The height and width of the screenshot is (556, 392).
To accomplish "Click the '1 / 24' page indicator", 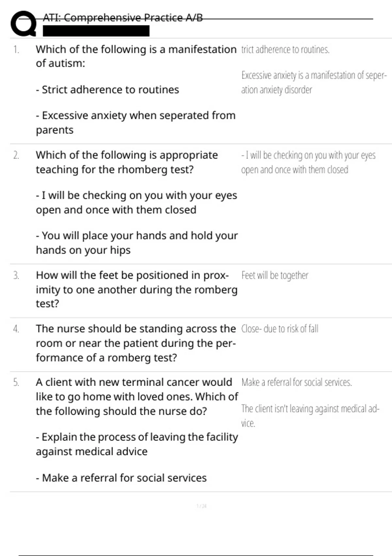I will pyautogui.click(x=201, y=506).
